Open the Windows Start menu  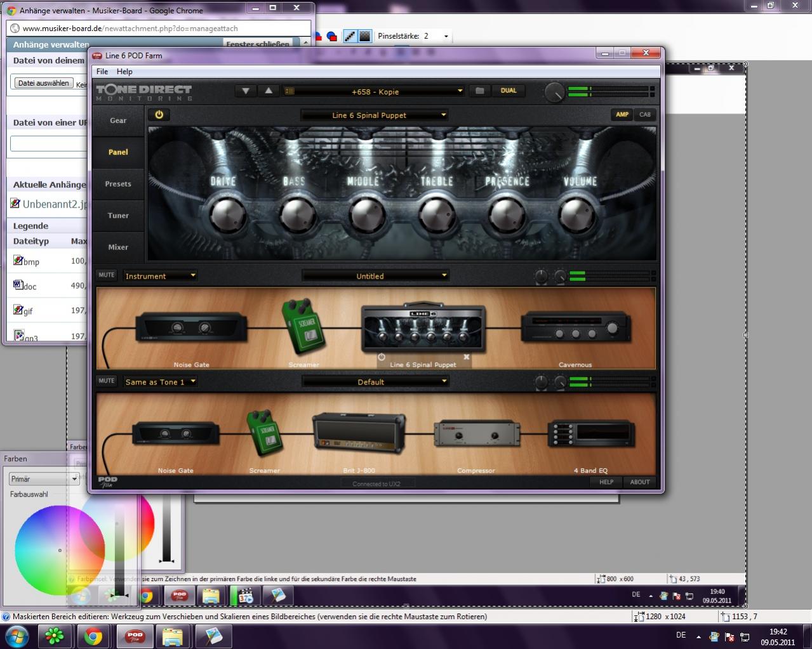click(17, 636)
